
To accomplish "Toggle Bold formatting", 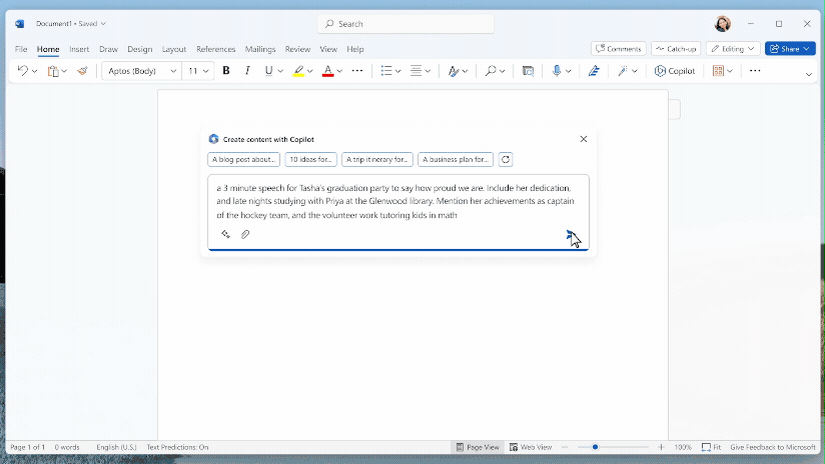I will pyautogui.click(x=226, y=70).
